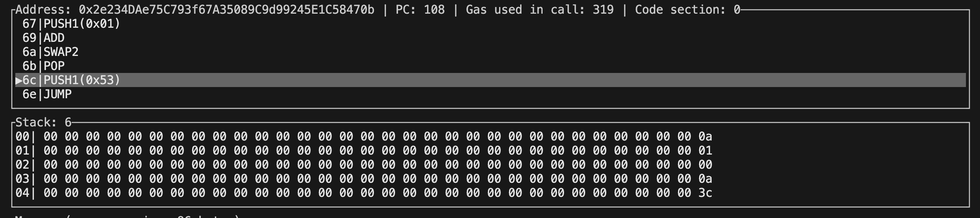Click the PC: 108 counter
This screenshot has height=218, width=980.
[420, 10]
